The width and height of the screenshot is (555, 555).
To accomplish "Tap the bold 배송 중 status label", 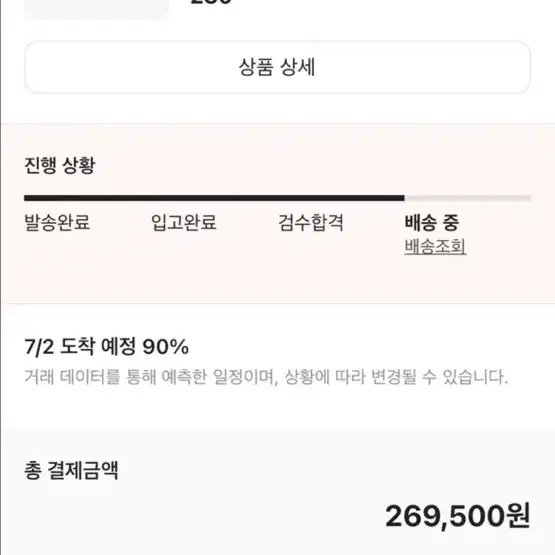I will [432, 223].
